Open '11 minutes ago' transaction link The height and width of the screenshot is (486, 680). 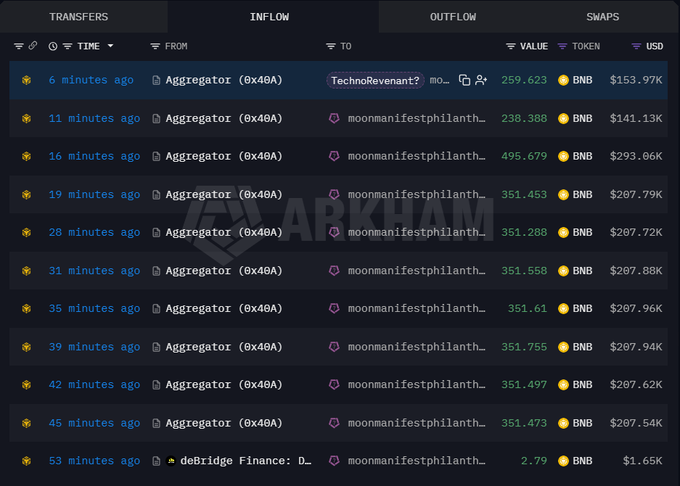tap(94, 118)
